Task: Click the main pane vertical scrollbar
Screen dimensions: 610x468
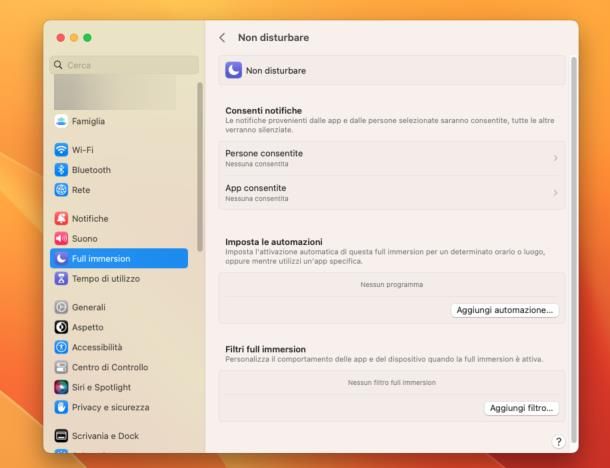Action: coord(573,249)
